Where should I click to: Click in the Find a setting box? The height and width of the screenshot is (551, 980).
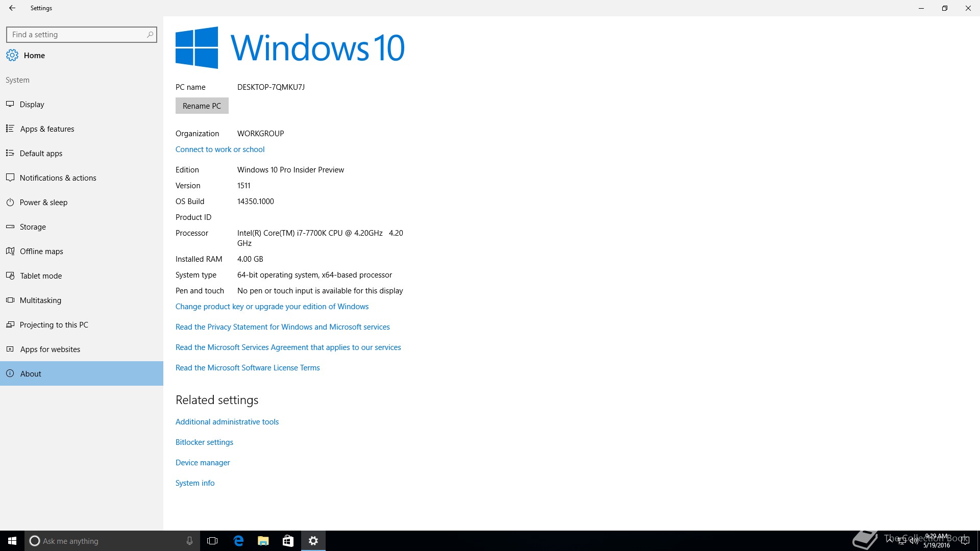77,35
